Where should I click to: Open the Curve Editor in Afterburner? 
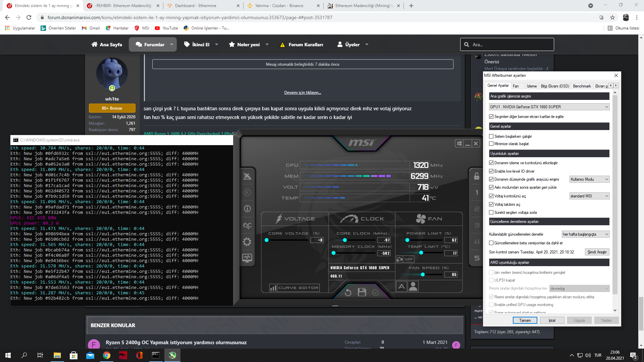tap(294, 288)
